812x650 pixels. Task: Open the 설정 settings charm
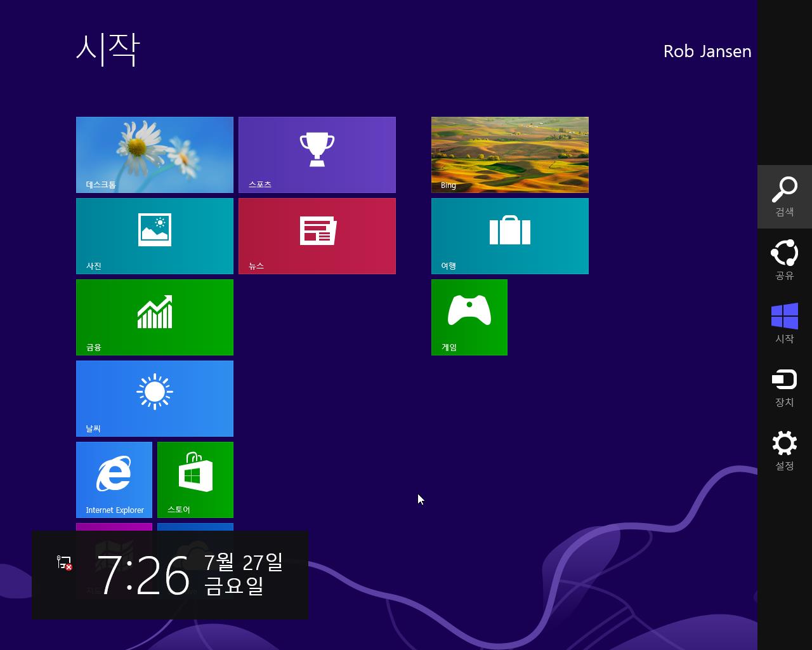tap(785, 451)
